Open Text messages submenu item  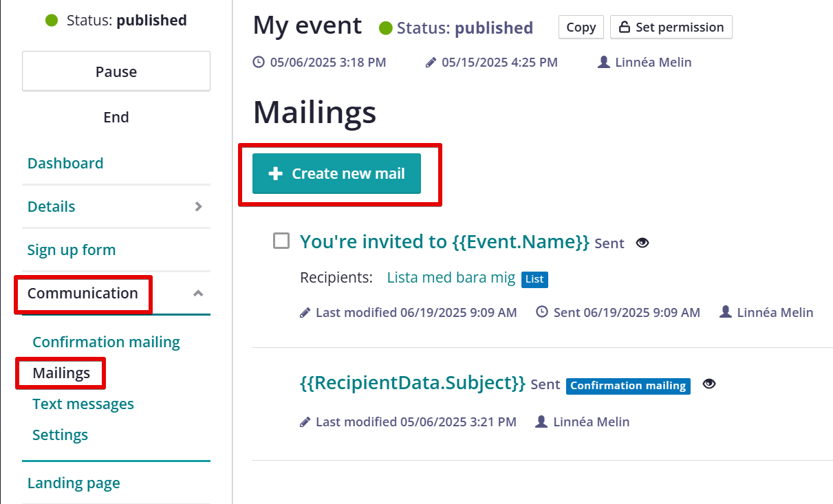(x=83, y=404)
